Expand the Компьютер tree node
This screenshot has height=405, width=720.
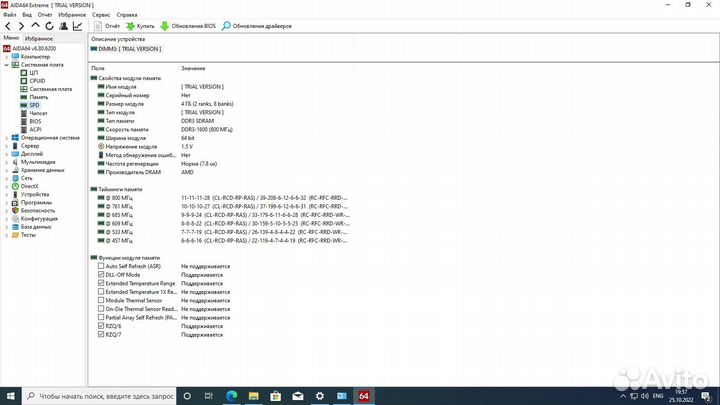[6, 56]
